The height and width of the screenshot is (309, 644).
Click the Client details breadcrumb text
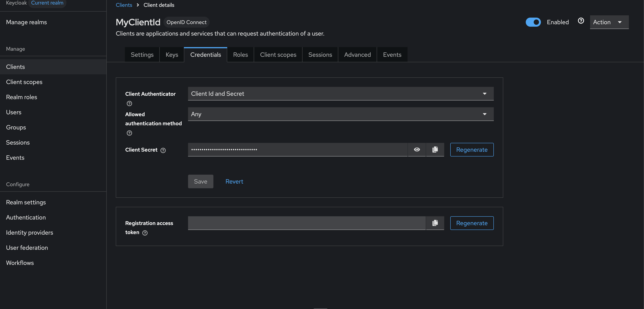tap(159, 5)
